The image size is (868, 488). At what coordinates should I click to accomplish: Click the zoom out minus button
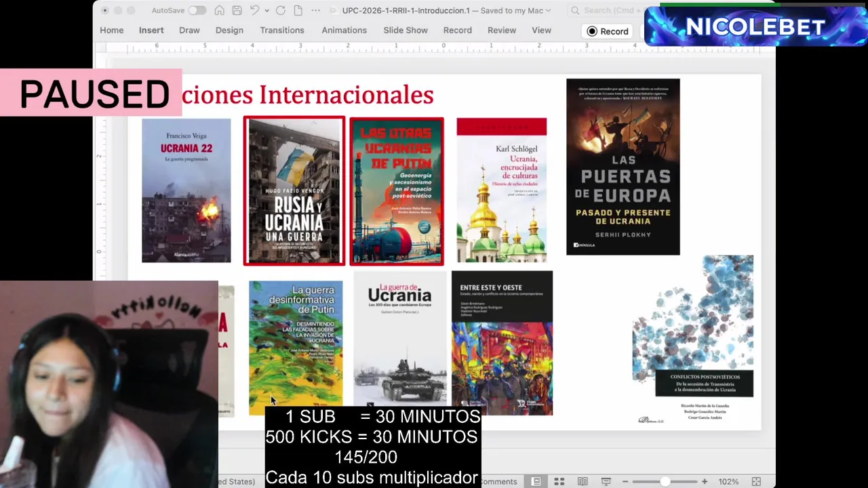point(625,481)
